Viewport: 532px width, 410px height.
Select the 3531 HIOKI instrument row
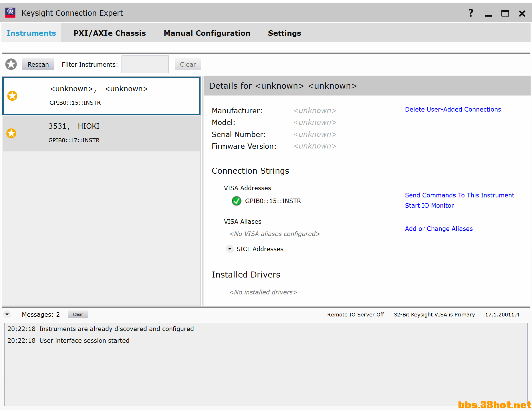point(101,133)
